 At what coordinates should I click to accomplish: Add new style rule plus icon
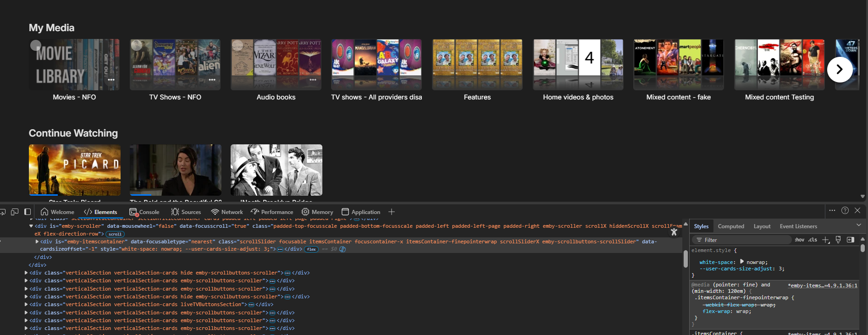coord(826,240)
